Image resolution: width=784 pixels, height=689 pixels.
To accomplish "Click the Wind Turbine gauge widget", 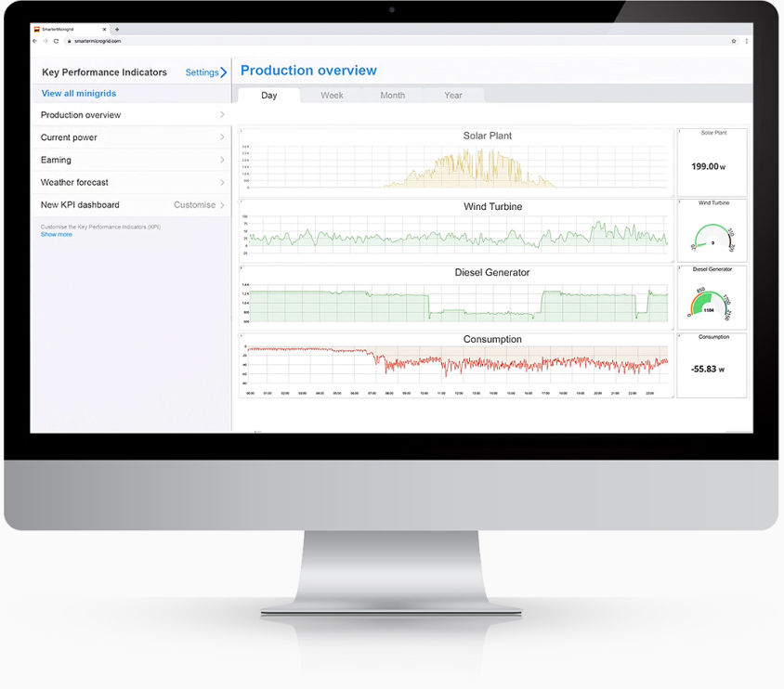I will tap(712, 231).
